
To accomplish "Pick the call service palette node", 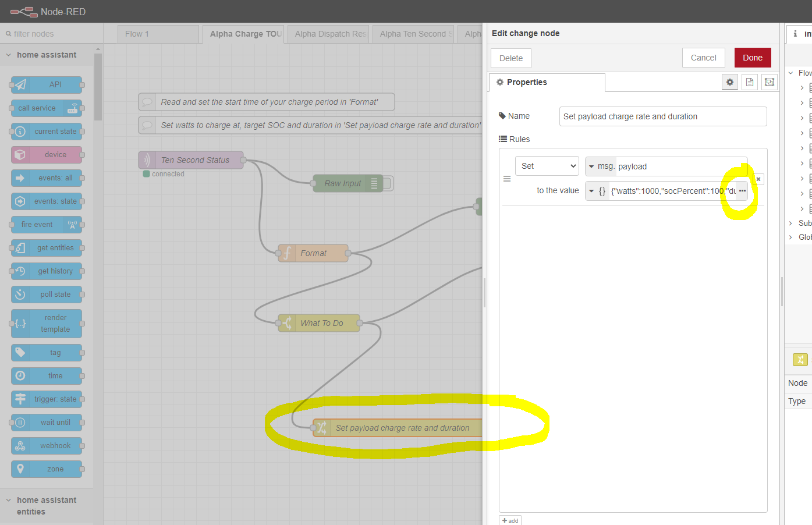I will point(47,108).
